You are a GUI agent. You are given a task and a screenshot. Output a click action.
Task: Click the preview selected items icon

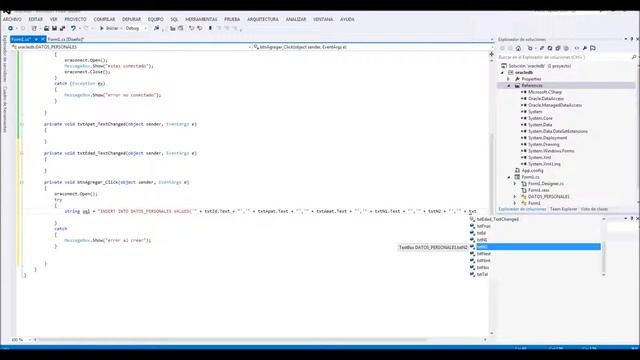(593, 48)
